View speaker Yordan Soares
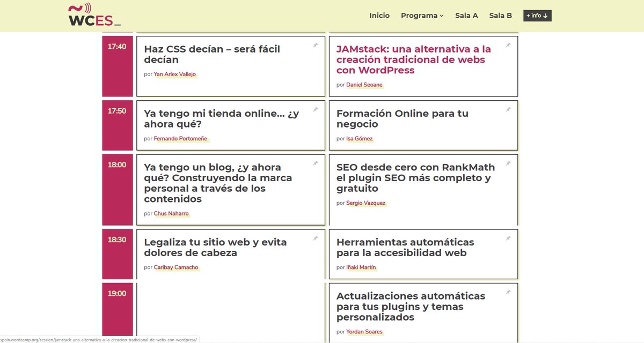The width and height of the screenshot is (644, 343). [x=364, y=332]
